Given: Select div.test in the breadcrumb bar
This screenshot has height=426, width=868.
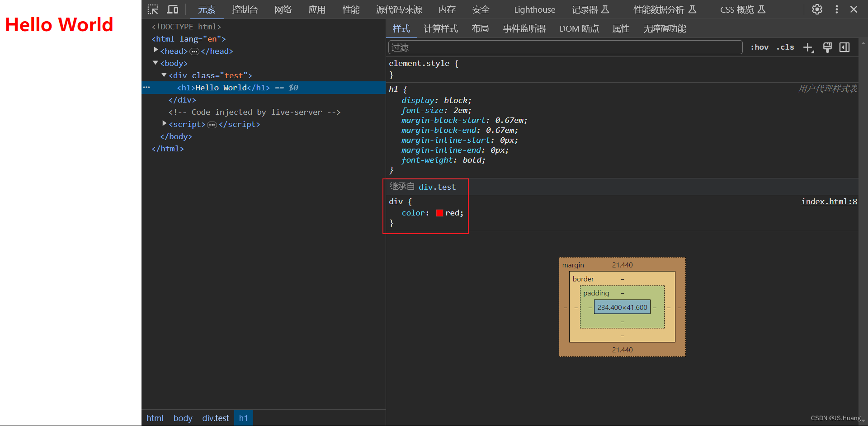Looking at the screenshot, I should pos(216,418).
